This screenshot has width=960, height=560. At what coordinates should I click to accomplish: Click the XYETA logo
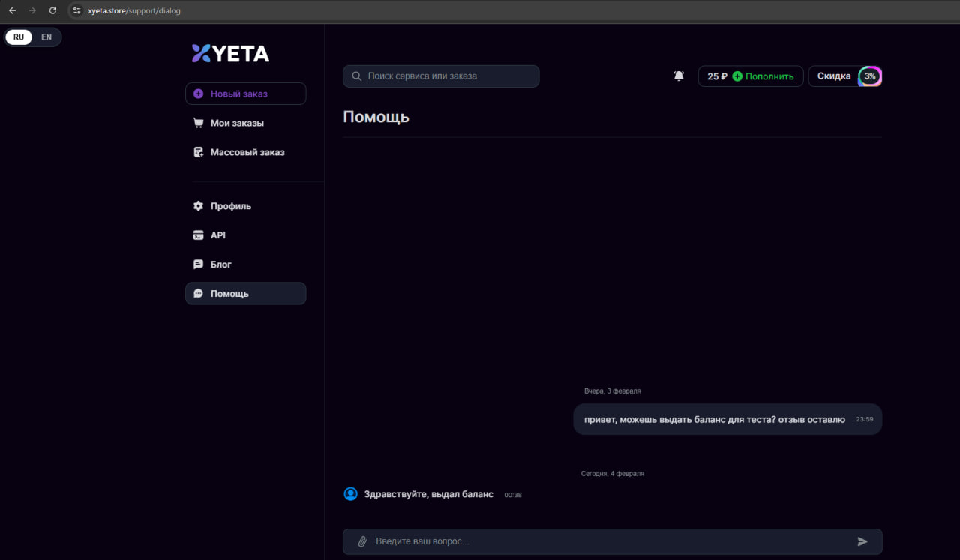pyautogui.click(x=230, y=53)
